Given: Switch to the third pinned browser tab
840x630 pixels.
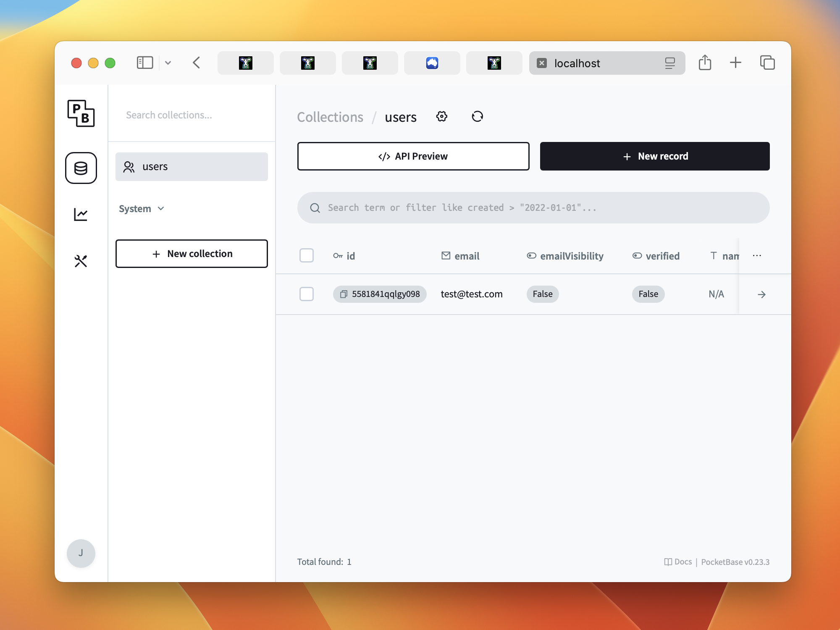Looking at the screenshot, I should pyautogui.click(x=370, y=63).
